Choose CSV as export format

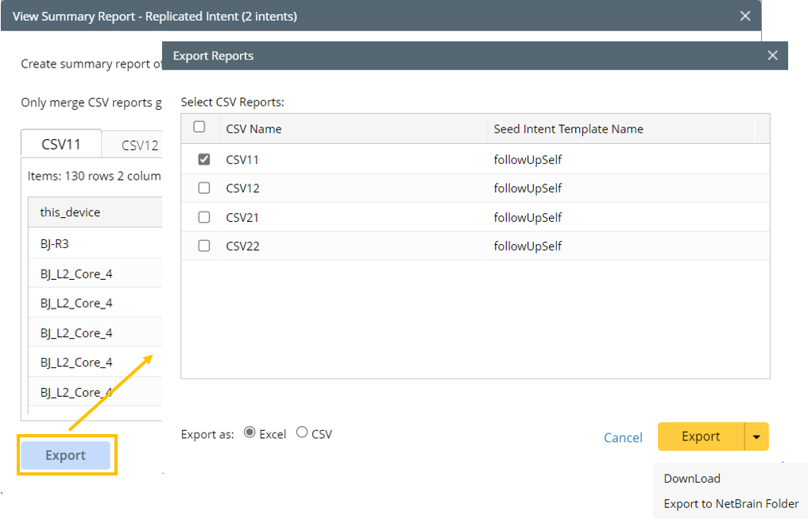[302, 433]
